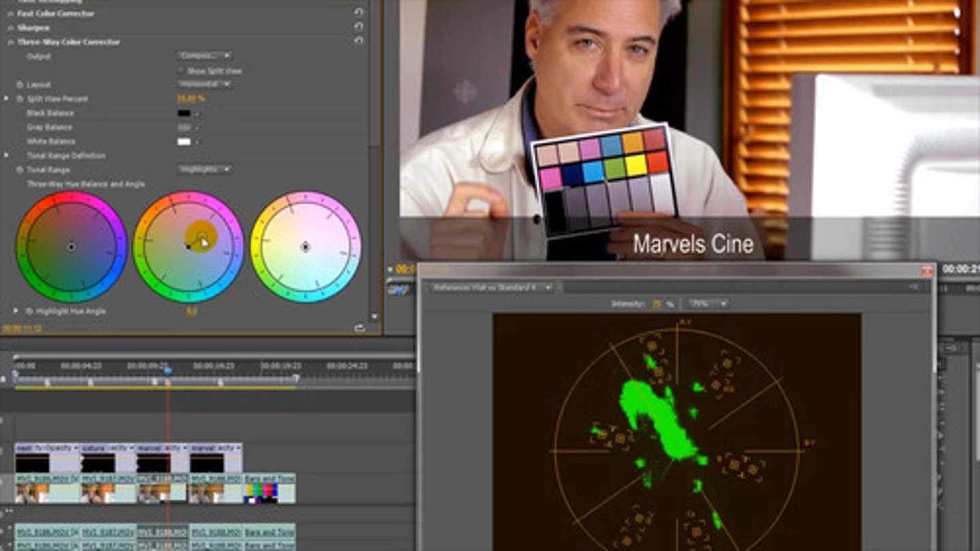Open the vectorscope 75% dropdown
The width and height of the screenshot is (980, 551).
coord(708,303)
